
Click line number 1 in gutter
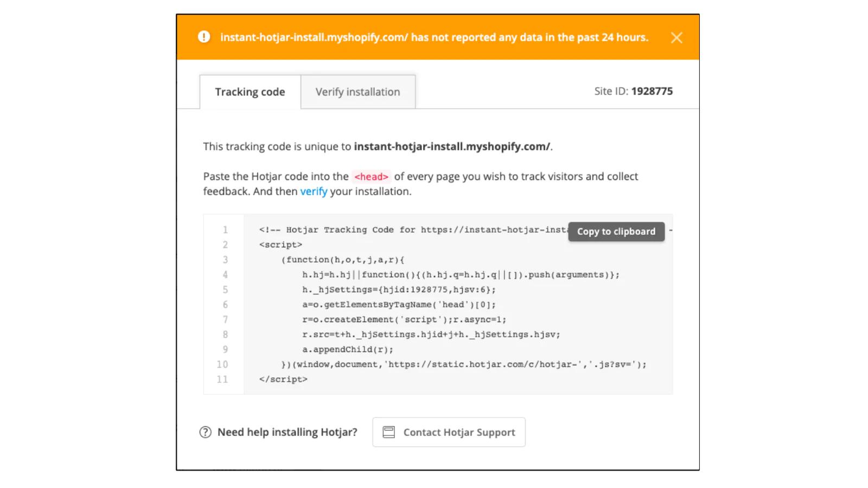[225, 230]
